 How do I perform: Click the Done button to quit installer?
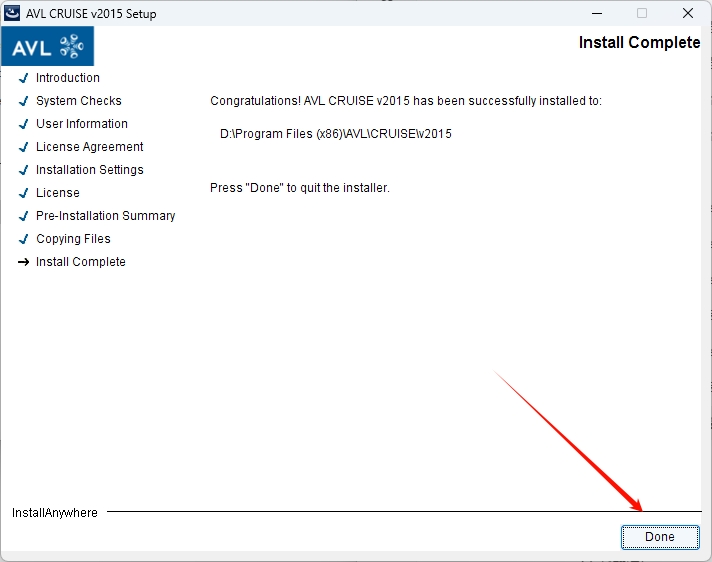(659, 537)
